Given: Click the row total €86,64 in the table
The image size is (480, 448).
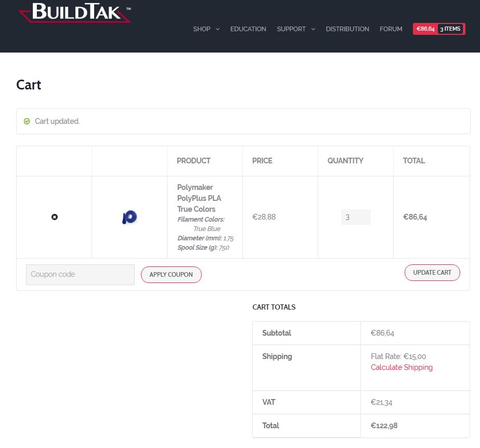Looking at the screenshot, I should [415, 217].
